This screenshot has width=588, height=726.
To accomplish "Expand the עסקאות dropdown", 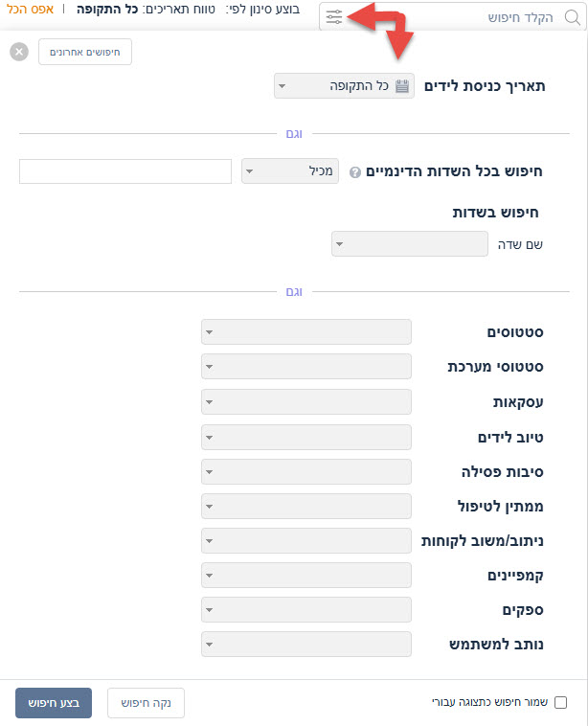I will click(x=306, y=402).
